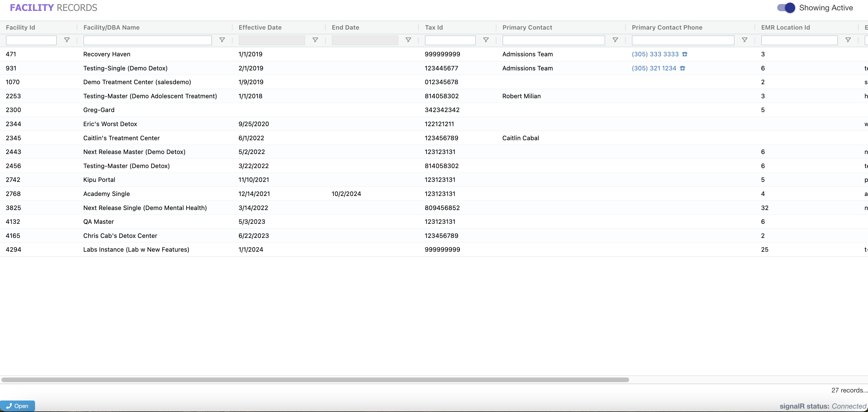Open the Primary Contact filter funnel
Screen dimensions: 868x412
(615, 40)
